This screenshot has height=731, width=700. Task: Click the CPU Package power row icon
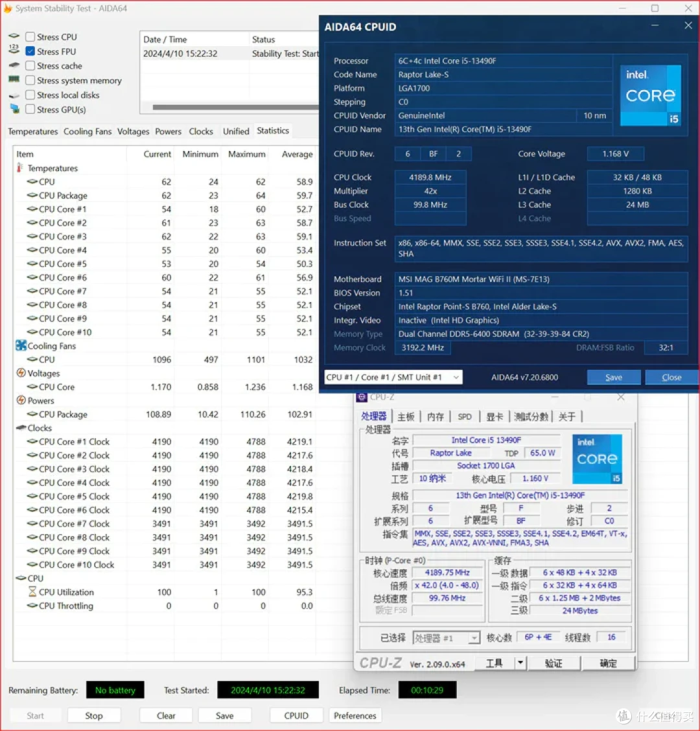[32, 414]
